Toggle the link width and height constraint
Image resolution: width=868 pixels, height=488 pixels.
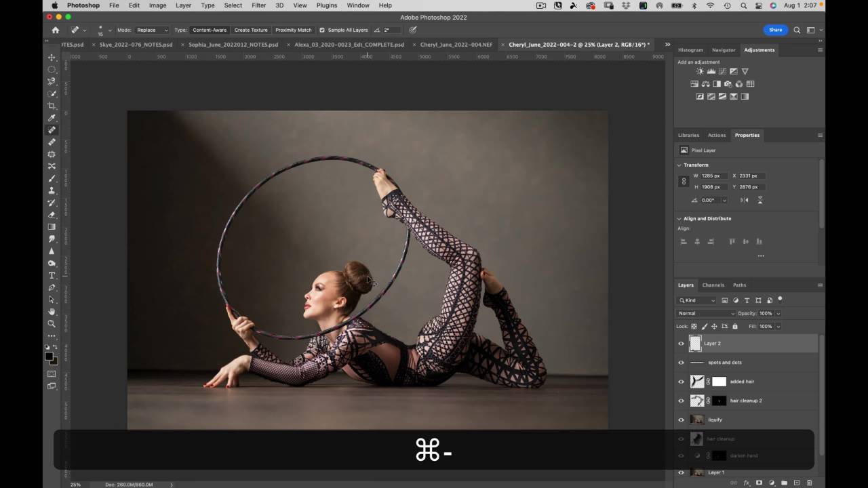point(684,181)
